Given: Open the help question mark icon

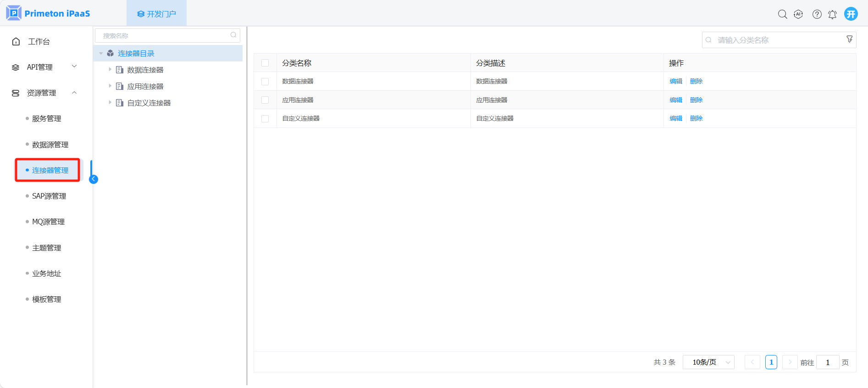Looking at the screenshot, I should coord(817,14).
